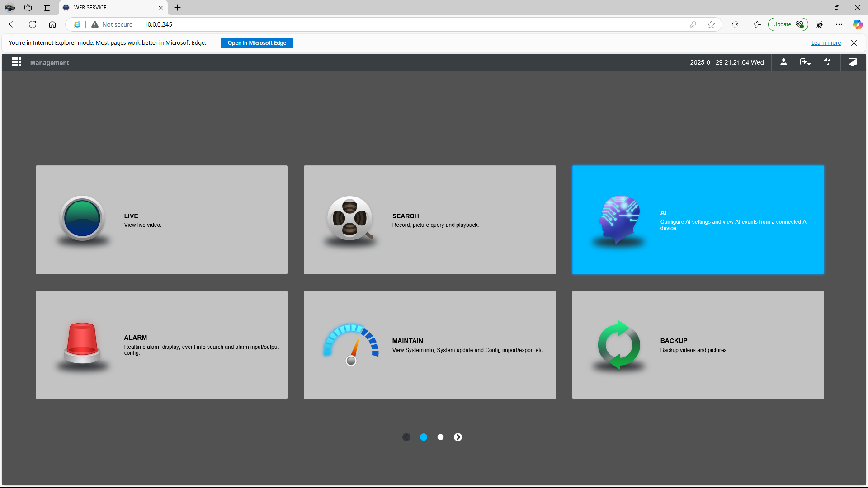Click the monitor display icon in header
This screenshot has width=868, height=488.
[853, 62]
